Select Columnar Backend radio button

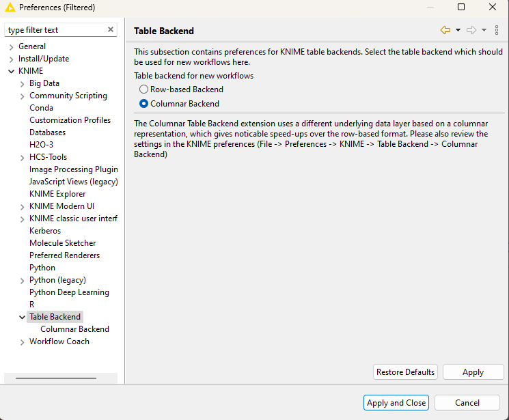tap(143, 104)
